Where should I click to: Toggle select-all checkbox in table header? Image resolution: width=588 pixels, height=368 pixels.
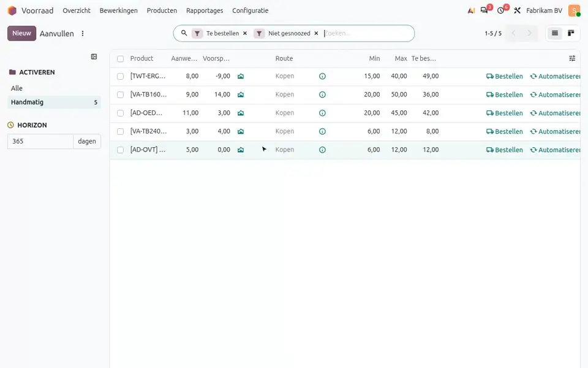pos(121,59)
